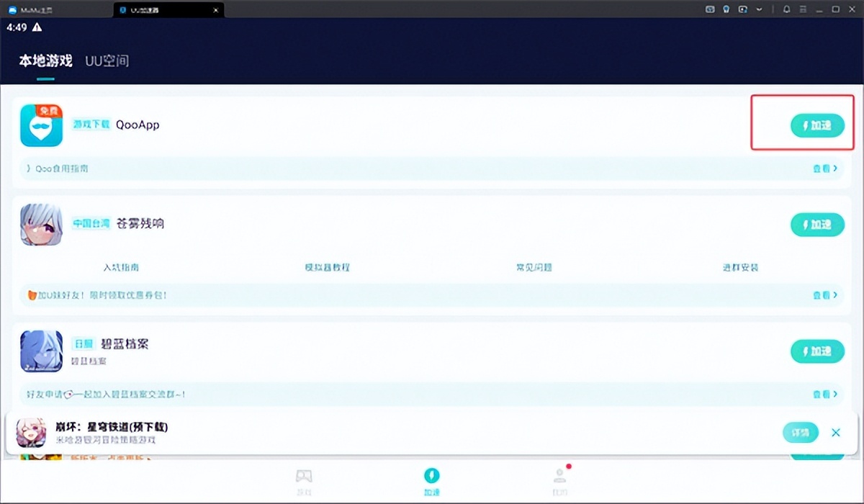Open 查看 for the 加U妹好友 coupon row
The height and width of the screenshot is (504, 864).
825,295
